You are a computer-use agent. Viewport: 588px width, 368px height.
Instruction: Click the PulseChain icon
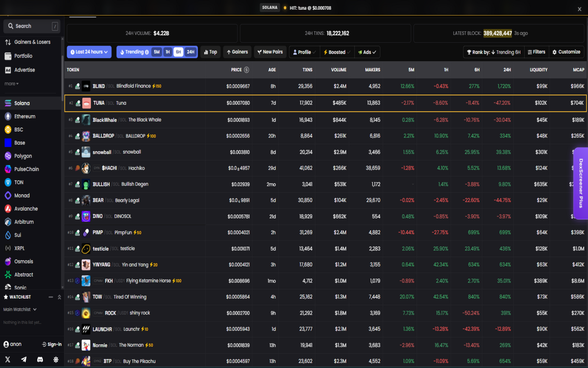[8, 169]
